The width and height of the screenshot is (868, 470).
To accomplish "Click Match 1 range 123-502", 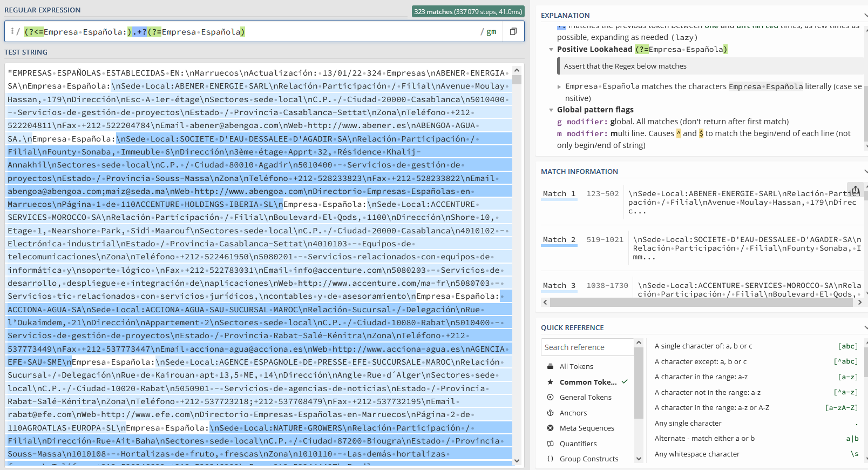I will coord(602,193).
